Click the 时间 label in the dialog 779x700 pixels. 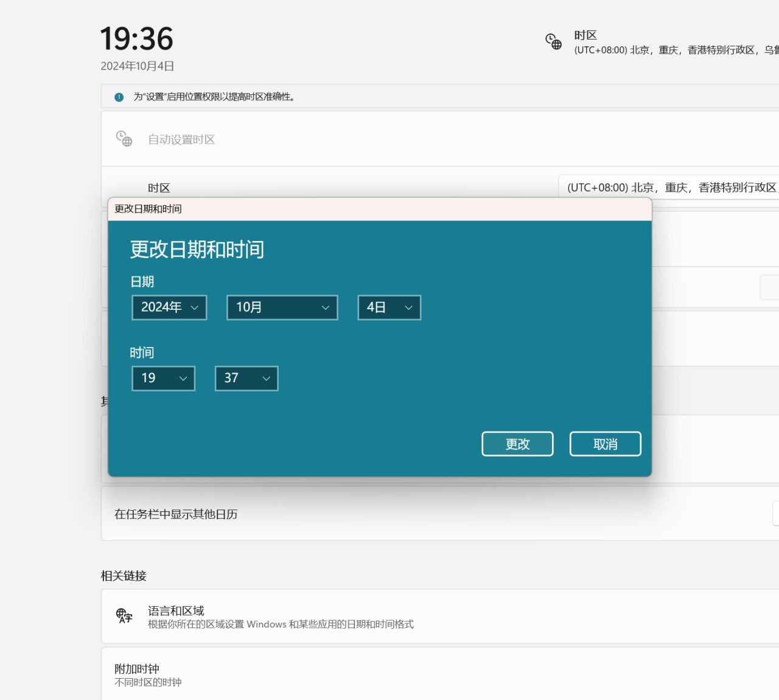click(142, 352)
